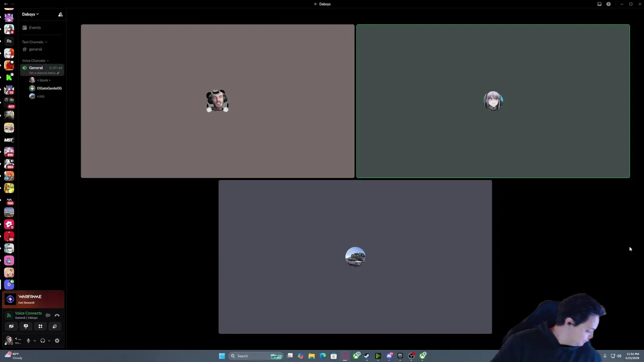This screenshot has height=362, width=644.
Task: Open the server with 124 badge
Action: pos(9,200)
